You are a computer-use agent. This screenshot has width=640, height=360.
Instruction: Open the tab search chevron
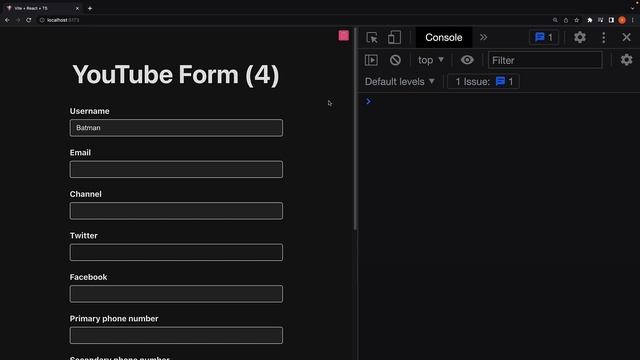[x=632, y=8]
